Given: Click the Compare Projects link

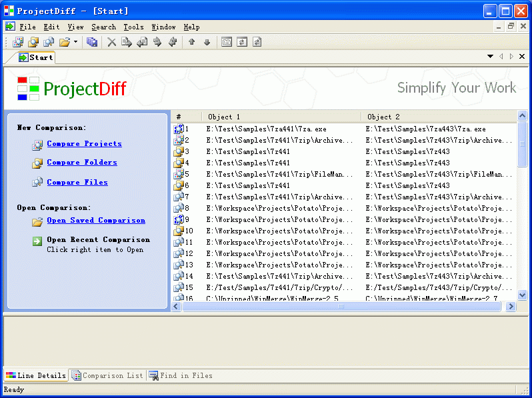Looking at the screenshot, I should (x=84, y=143).
